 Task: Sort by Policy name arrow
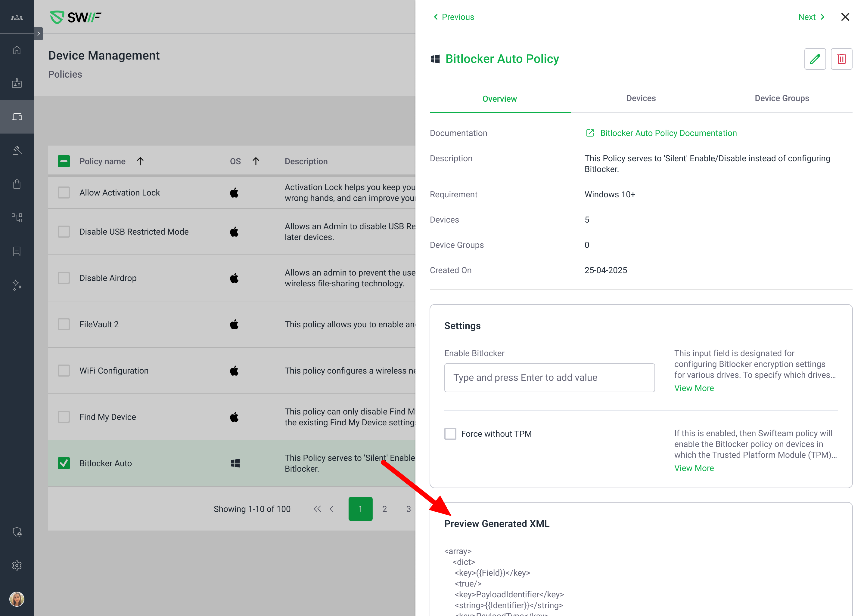click(x=140, y=161)
